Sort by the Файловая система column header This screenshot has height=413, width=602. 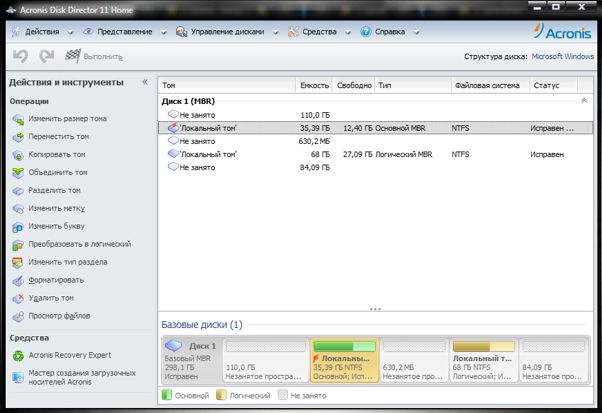tap(490, 85)
